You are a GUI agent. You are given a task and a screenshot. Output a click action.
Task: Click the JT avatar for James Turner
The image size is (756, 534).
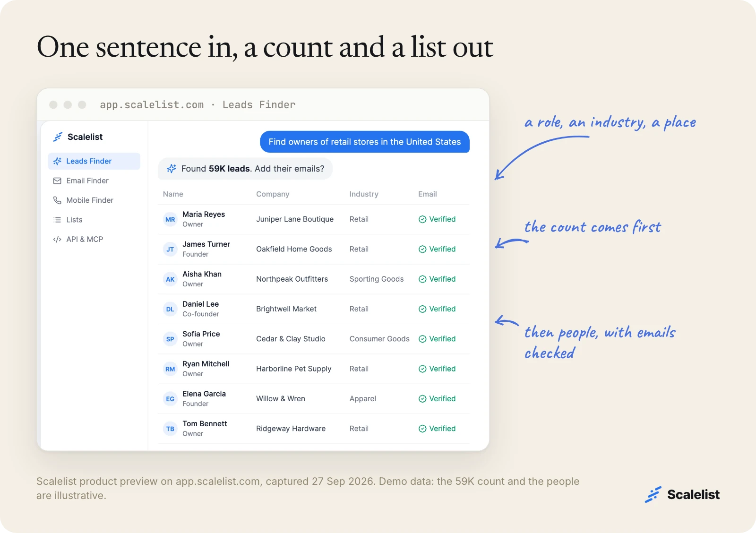[170, 250]
